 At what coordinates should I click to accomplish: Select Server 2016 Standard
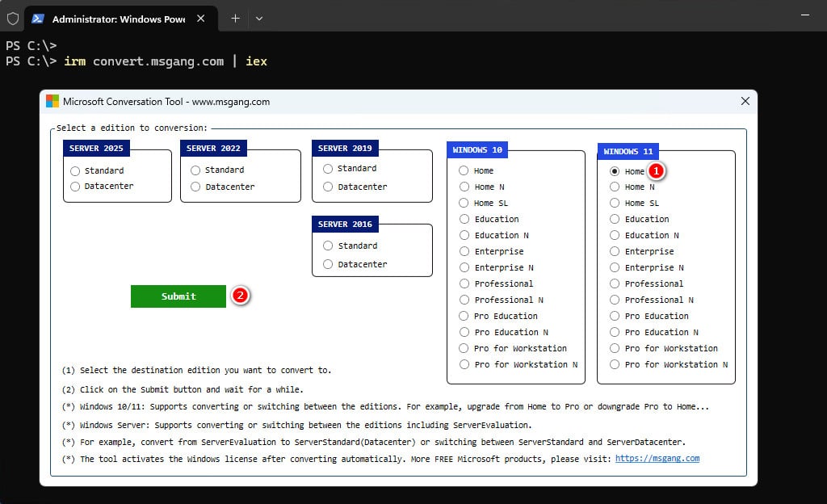pyautogui.click(x=351, y=246)
